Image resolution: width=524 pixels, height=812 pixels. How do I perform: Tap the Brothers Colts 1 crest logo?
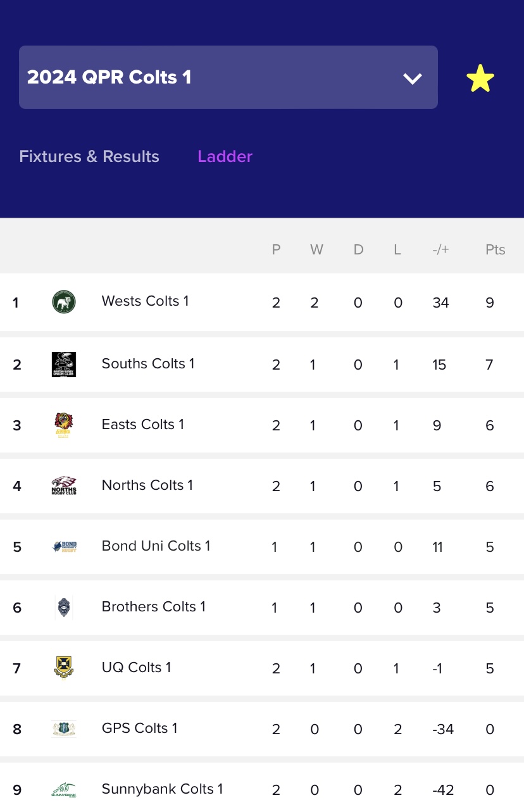click(x=64, y=607)
